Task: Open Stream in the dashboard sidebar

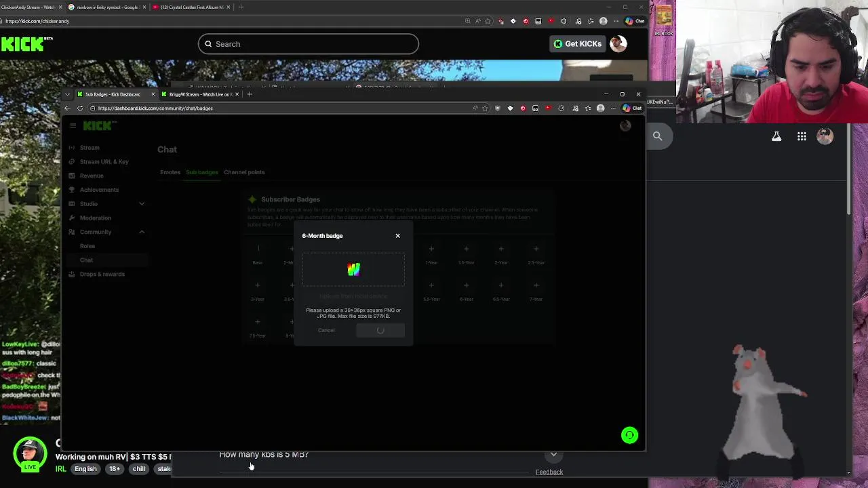Action: 89,148
